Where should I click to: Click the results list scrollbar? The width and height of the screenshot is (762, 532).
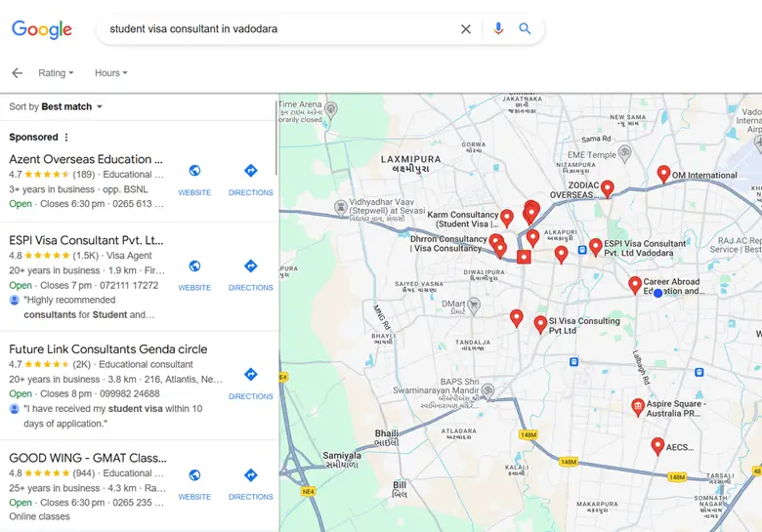pos(276,139)
